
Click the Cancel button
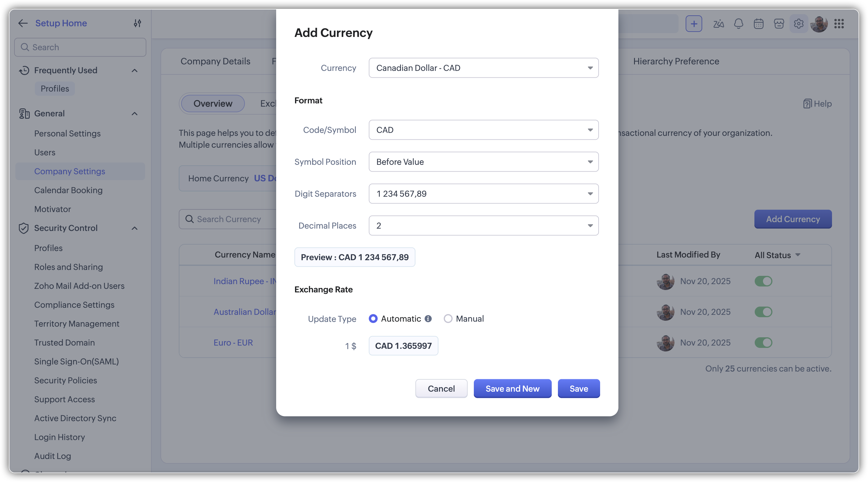pos(441,389)
